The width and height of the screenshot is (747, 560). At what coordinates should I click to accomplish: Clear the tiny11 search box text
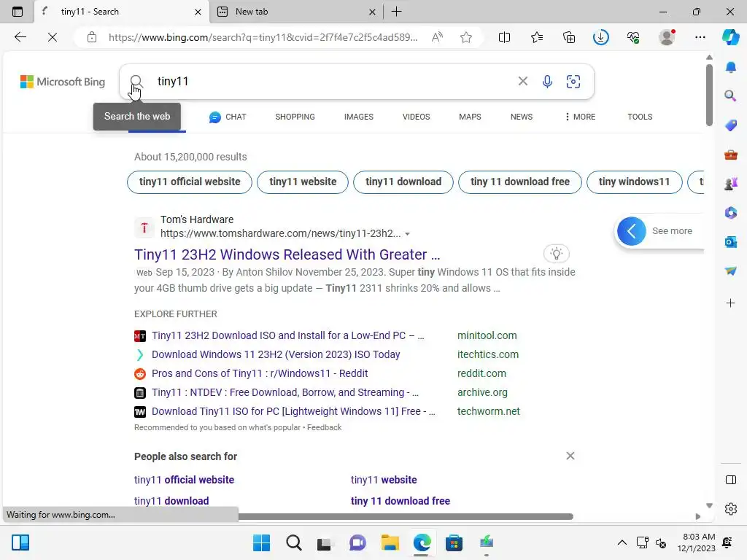[522, 82]
